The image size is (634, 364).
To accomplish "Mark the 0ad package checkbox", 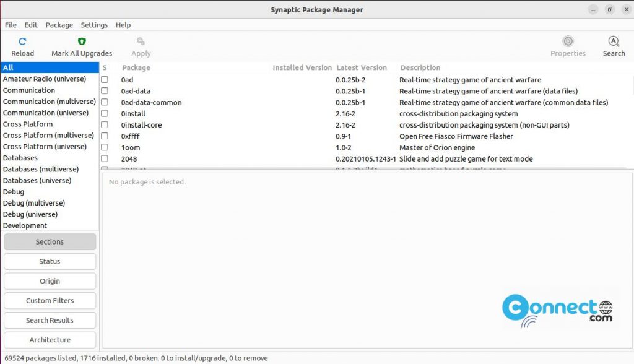I will [105, 79].
